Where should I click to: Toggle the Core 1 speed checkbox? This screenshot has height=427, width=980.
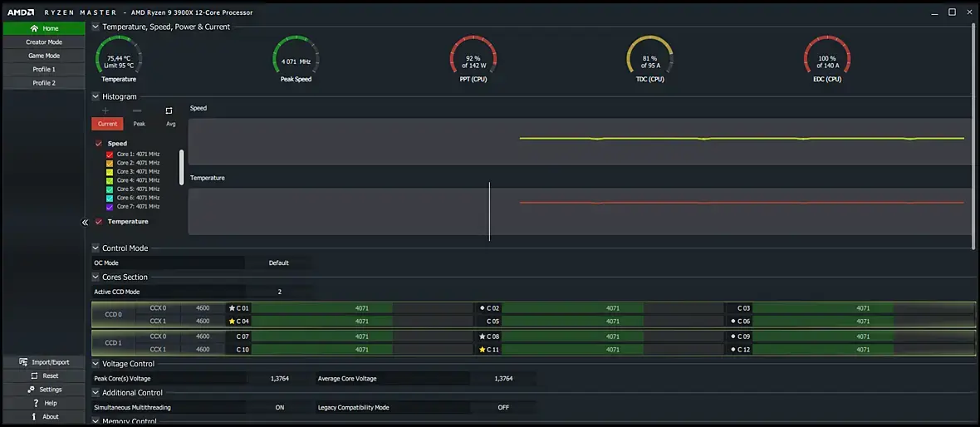(110, 154)
